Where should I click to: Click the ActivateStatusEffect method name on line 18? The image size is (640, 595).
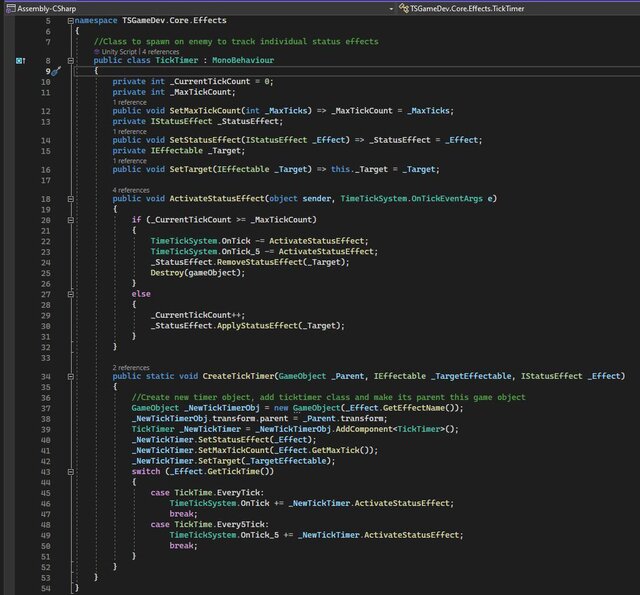217,199
